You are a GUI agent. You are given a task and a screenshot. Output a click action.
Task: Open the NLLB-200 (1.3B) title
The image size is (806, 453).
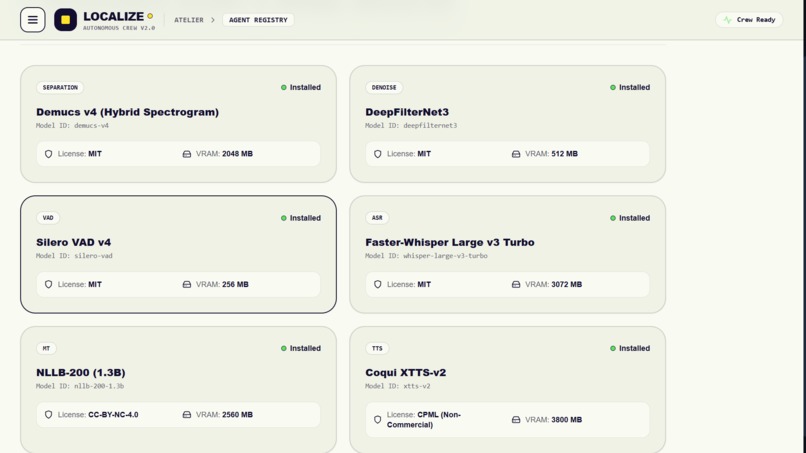(81, 372)
